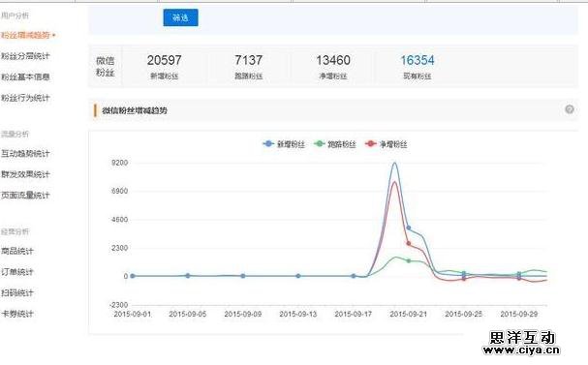
Task: Open the help question-mark icon
Action: (570, 109)
